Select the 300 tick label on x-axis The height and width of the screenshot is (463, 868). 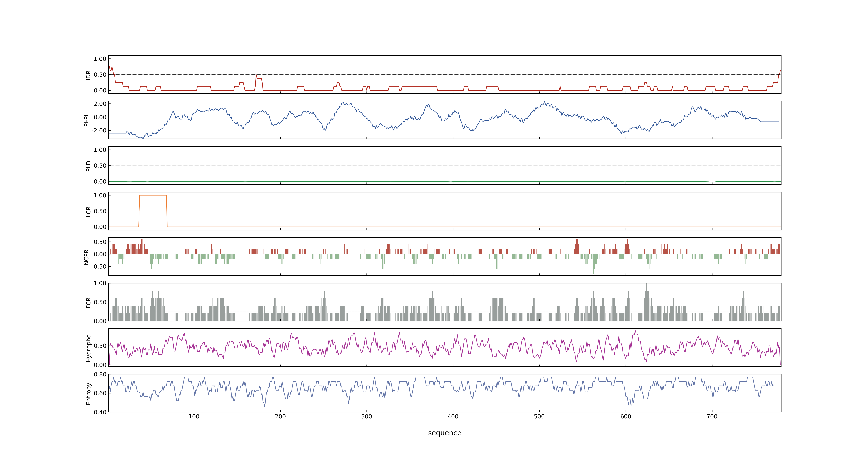click(367, 416)
